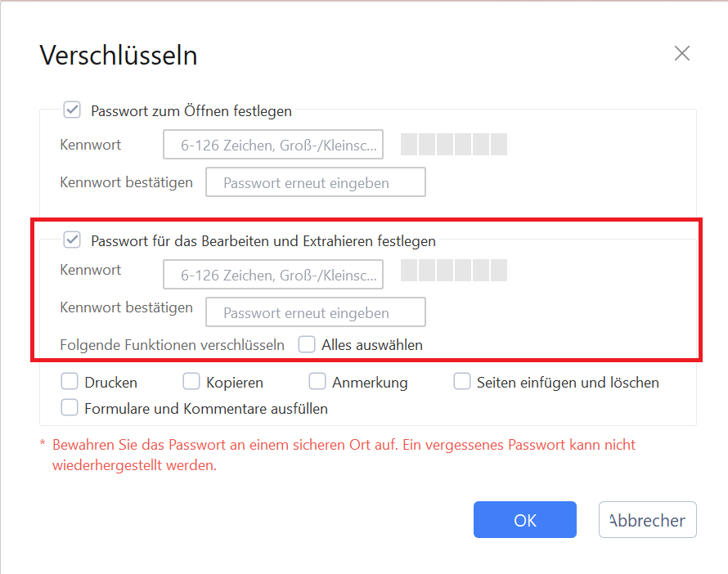
Task: Confirm with the OK button
Action: click(524, 519)
